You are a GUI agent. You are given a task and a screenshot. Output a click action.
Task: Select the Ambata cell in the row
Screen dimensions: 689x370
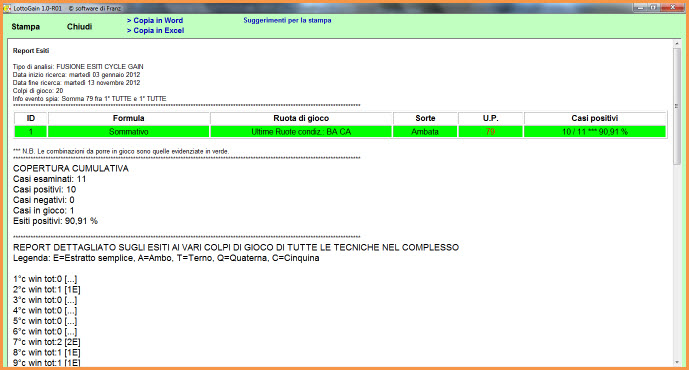click(425, 131)
